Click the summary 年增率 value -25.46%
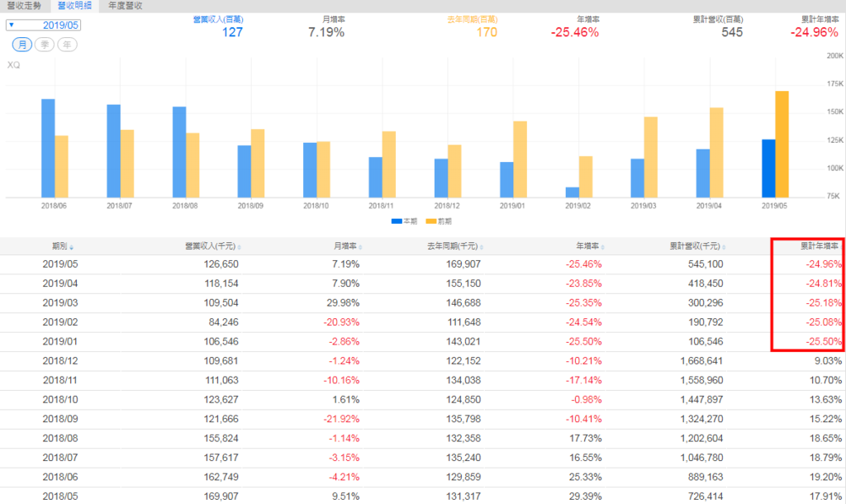Image resolution: width=846 pixels, height=504 pixels. [x=575, y=32]
